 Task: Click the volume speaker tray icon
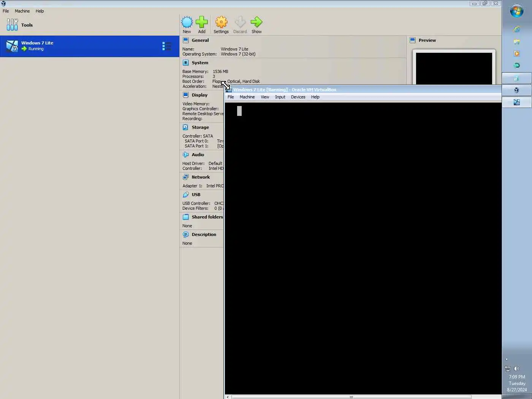pos(517,368)
